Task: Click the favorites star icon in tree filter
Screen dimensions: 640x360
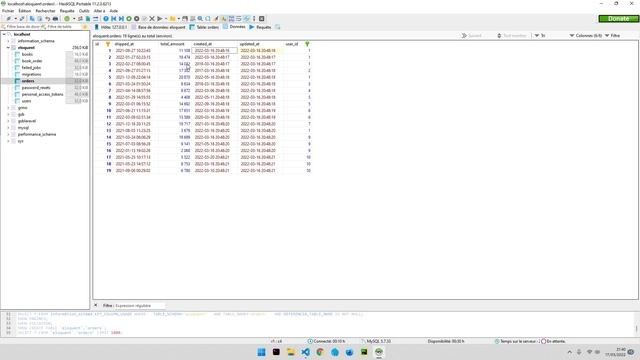Action: 85,27
